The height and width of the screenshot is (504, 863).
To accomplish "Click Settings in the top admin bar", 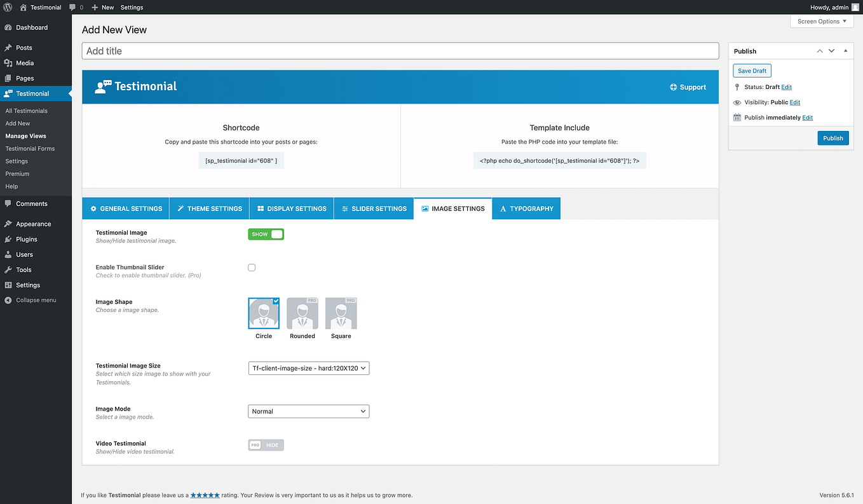I will [x=132, y=7].
